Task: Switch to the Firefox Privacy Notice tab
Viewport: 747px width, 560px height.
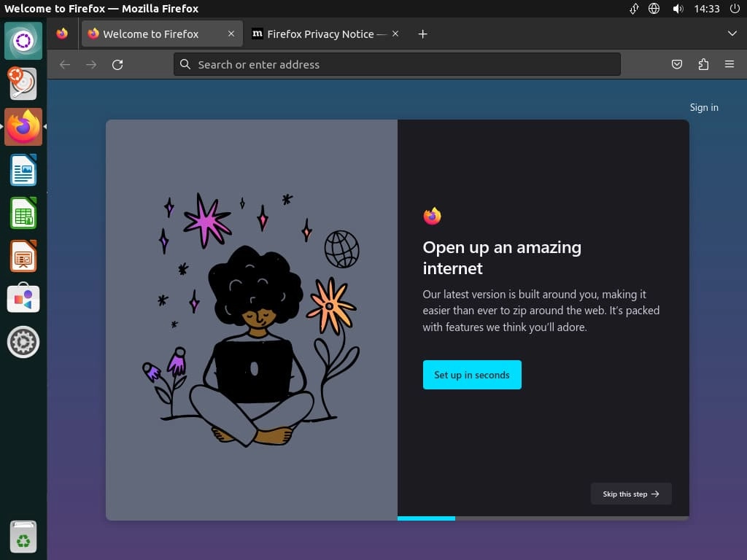Action: pos(320,34)
